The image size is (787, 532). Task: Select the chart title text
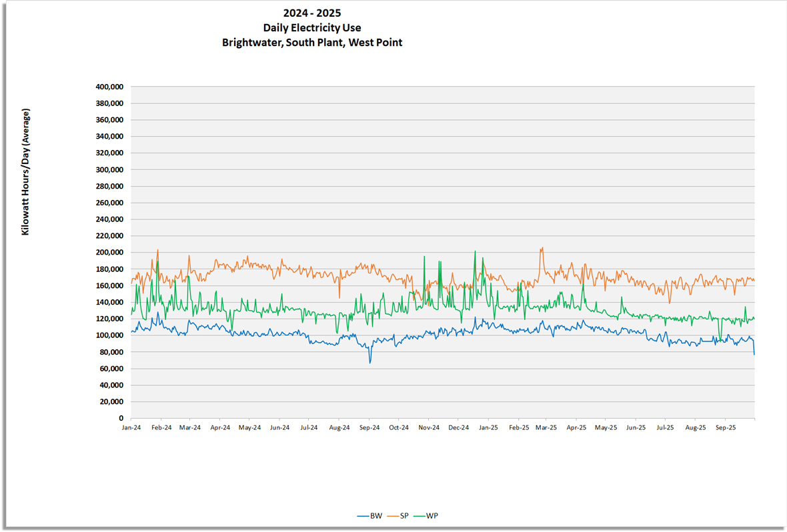[x=312, y=12]
